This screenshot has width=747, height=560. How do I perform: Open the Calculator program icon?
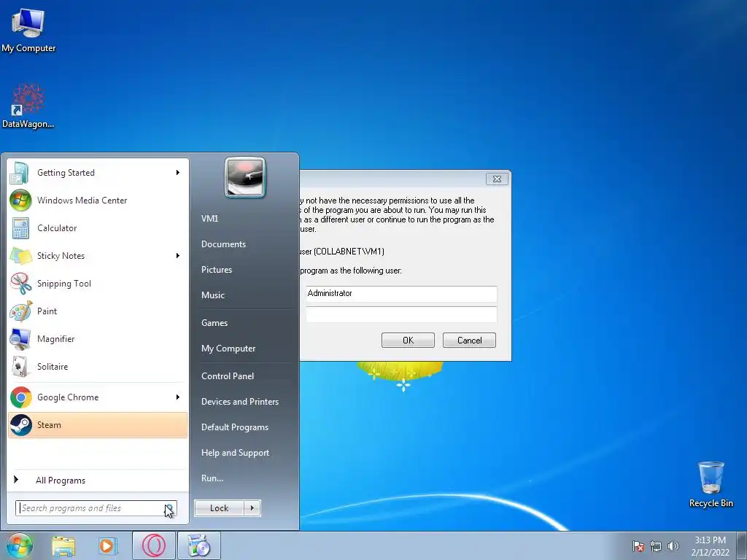click(20, 228)
